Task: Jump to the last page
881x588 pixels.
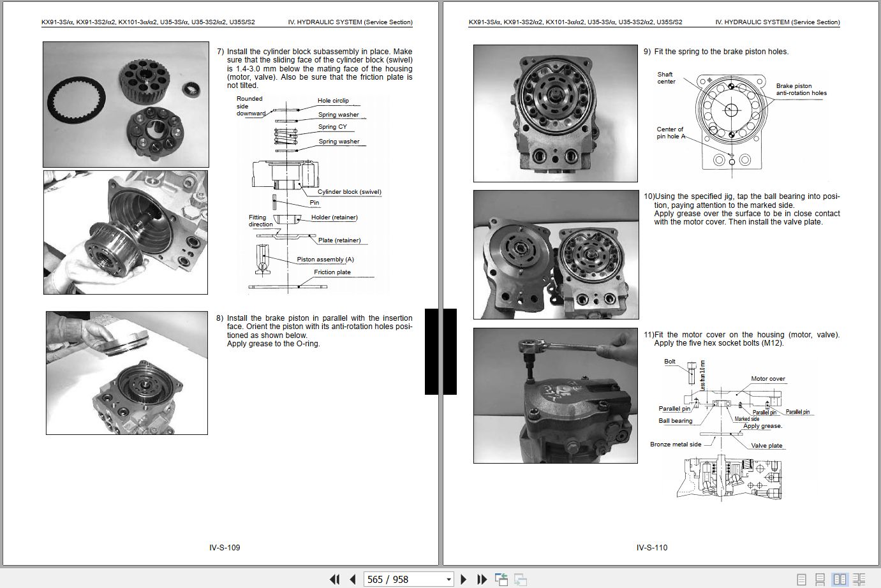Action: [x=482, y=579]
